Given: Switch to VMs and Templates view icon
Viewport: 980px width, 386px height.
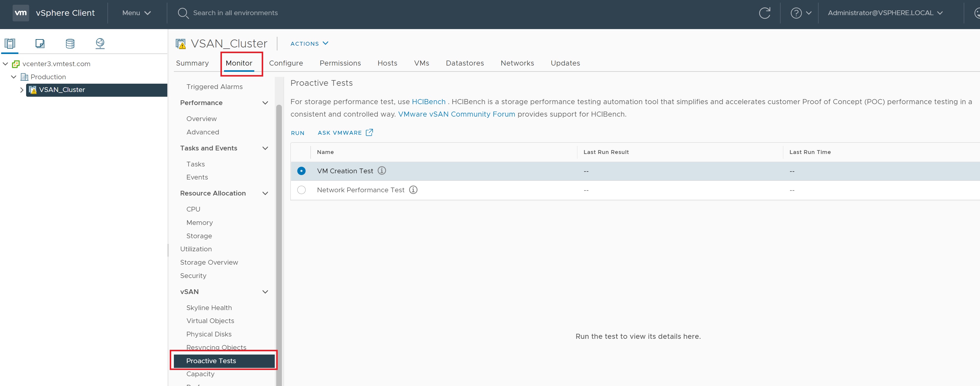Looking at the screenshot, I should point(40,43).
